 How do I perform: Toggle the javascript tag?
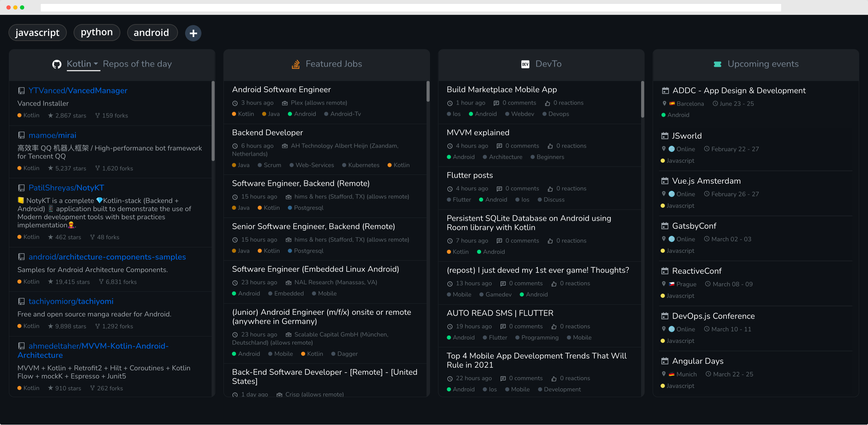(x=37, y=33)
